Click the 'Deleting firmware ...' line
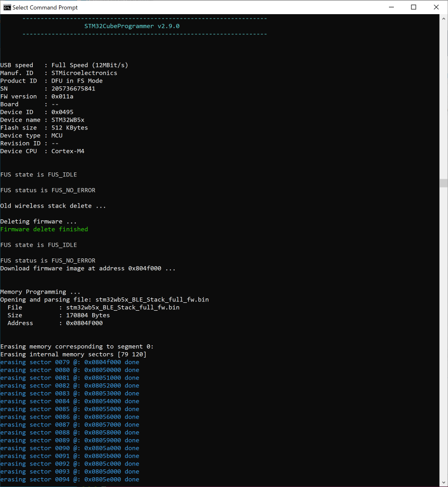 [39, 221]
